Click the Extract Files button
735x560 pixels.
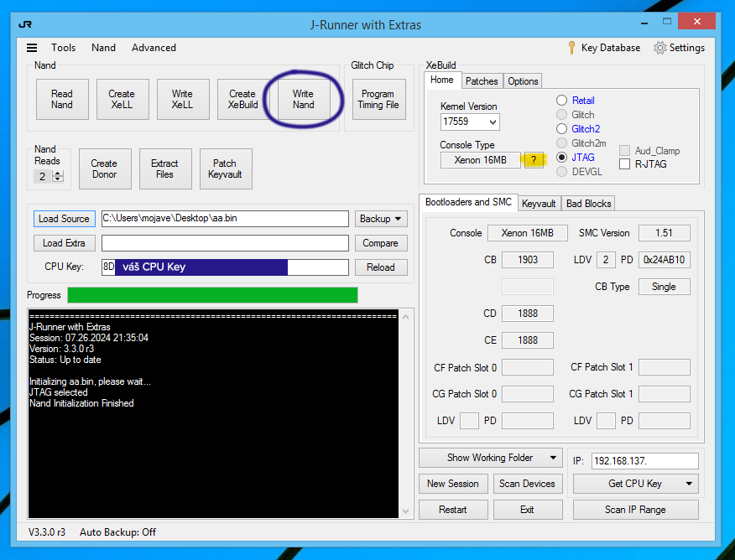click(165, 169)
